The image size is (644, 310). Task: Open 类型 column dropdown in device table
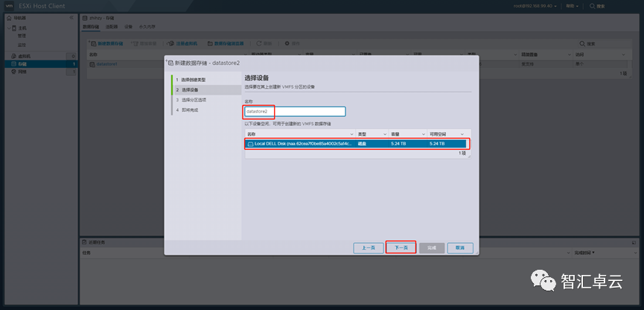385,134
